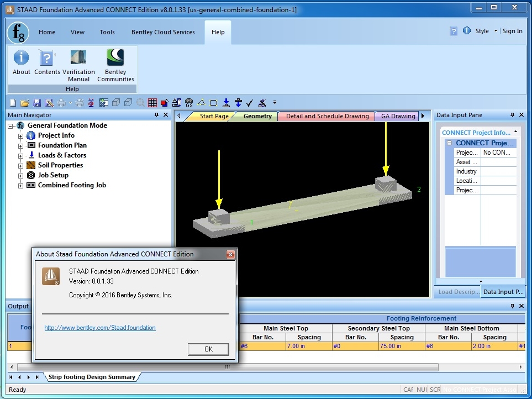This screenshot has height=399, width=532.
Task: Switch to the GA Drawing tab
Action: pos(398,116)
